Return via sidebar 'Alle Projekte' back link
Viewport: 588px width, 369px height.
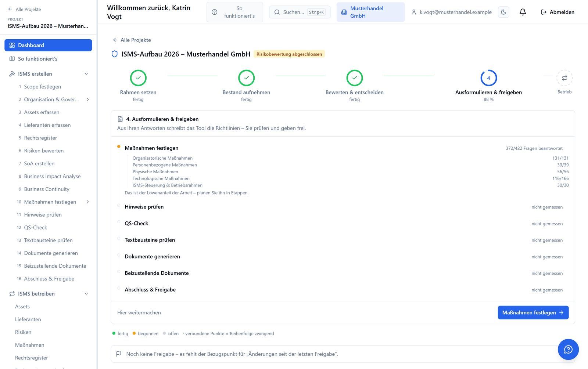[x=24, y=9]
